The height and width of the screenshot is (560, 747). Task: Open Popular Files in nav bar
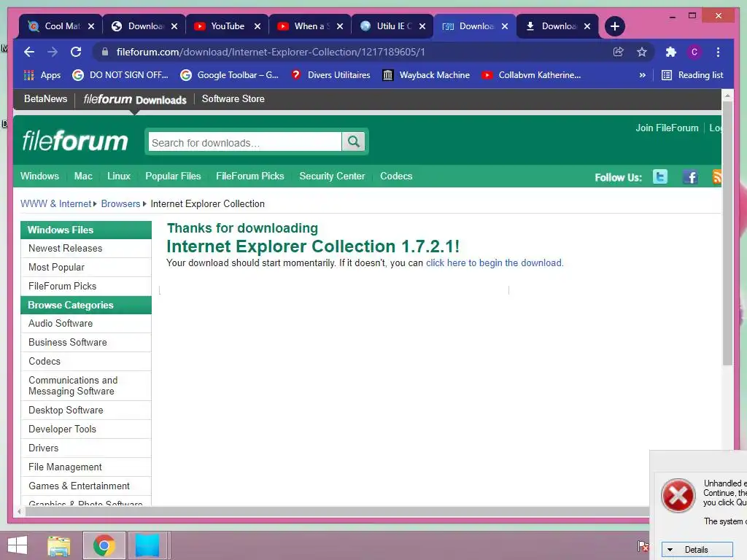coord(173,176)
